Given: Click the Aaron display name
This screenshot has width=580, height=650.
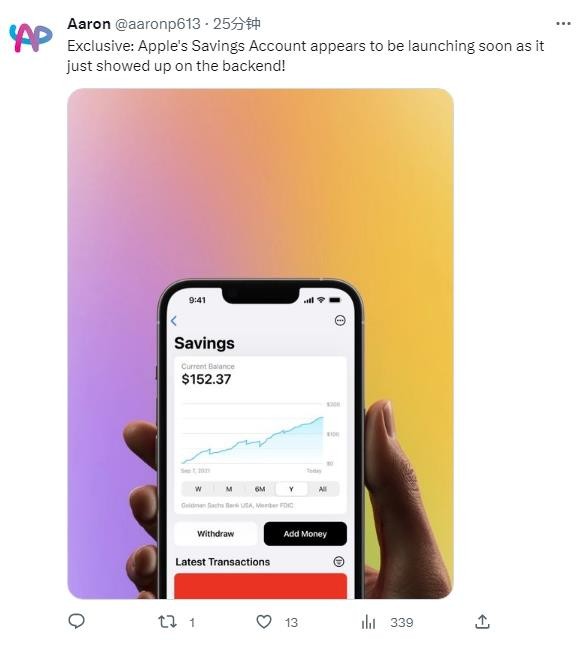Looking at the screenshot, I should click(89, 24).
